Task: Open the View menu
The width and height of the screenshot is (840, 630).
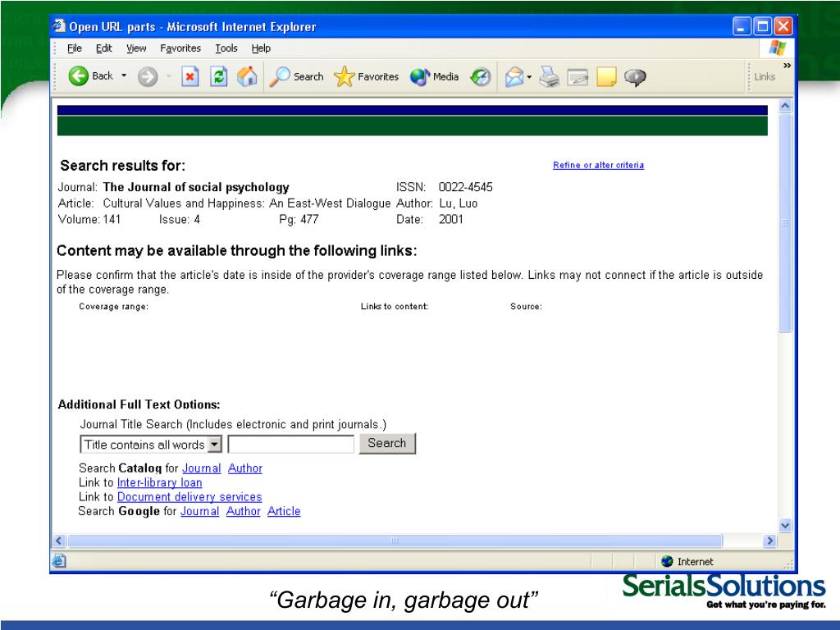Action: point(136,48)
